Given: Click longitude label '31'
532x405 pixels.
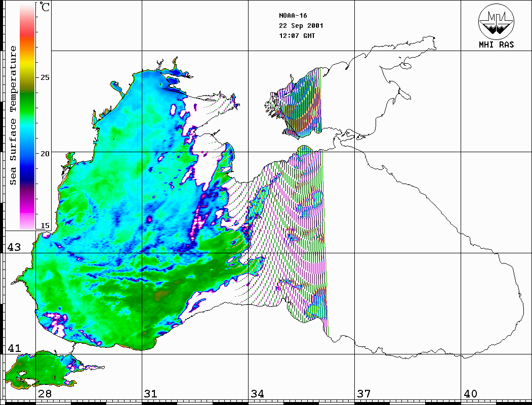Looking at the screenshot, I should (x=151, y=393).
